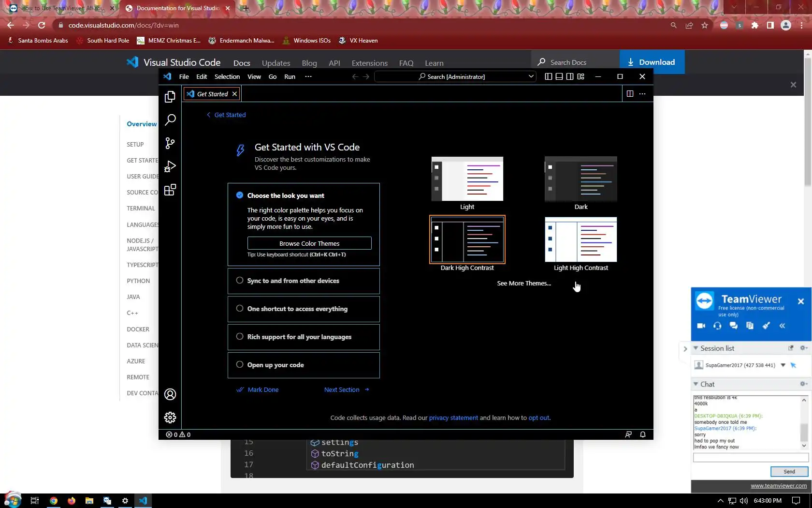This screenshot has height=508, width=812.
Task: Start TeamViewer audio headset call
Action: tap(717, 326)
